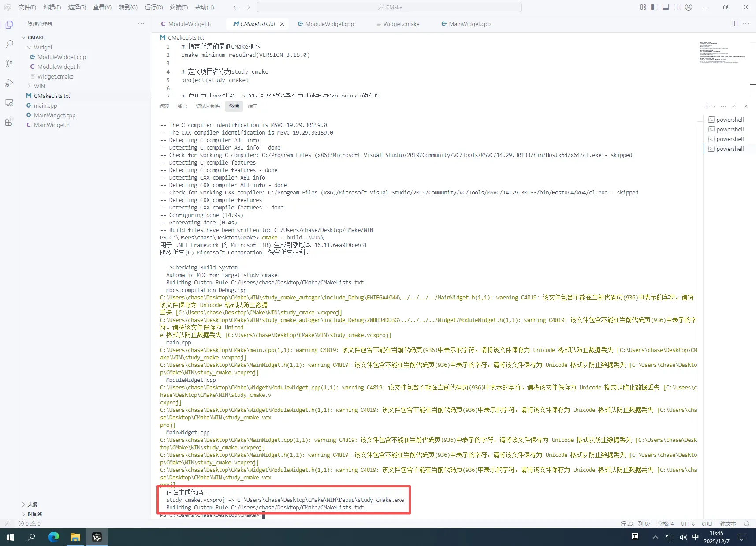Viewport: 756px width, 546px height.
Task: Open Windows taskbar search
Action: click(x=32, y=537)
